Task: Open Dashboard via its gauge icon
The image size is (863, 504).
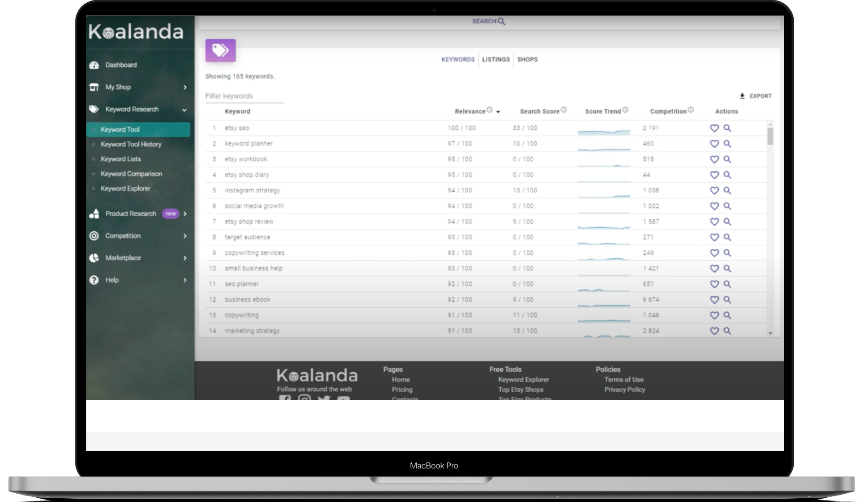Action: tap(94, 65)
